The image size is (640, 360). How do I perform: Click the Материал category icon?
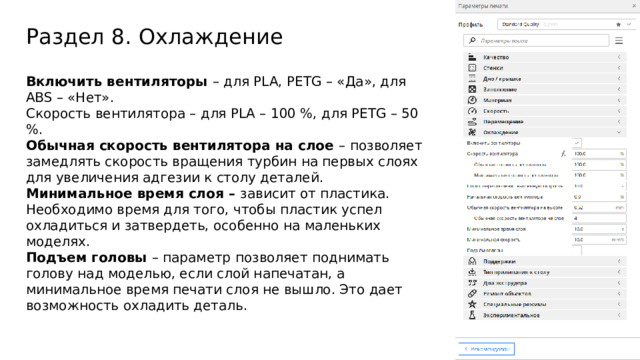coord(472,100)
